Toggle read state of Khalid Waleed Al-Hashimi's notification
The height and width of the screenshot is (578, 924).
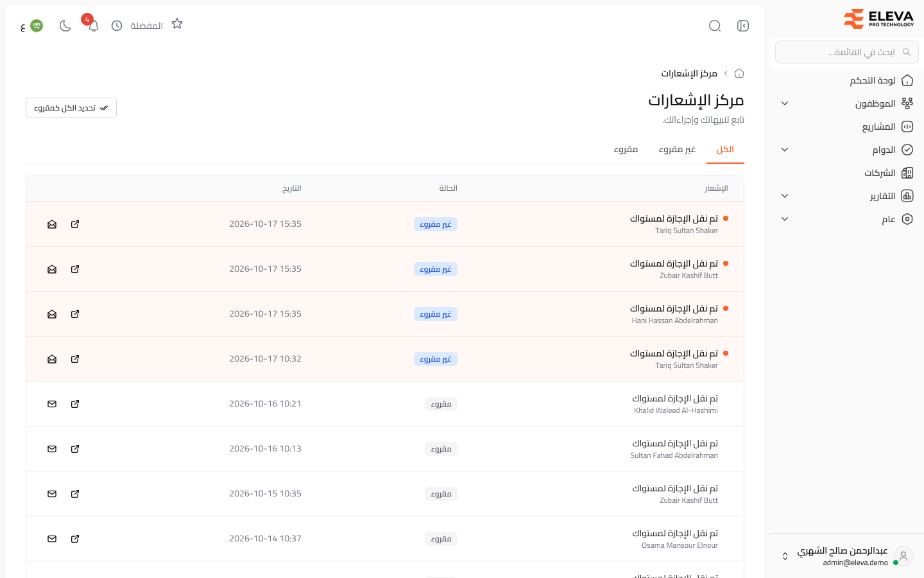coord(52,404)
